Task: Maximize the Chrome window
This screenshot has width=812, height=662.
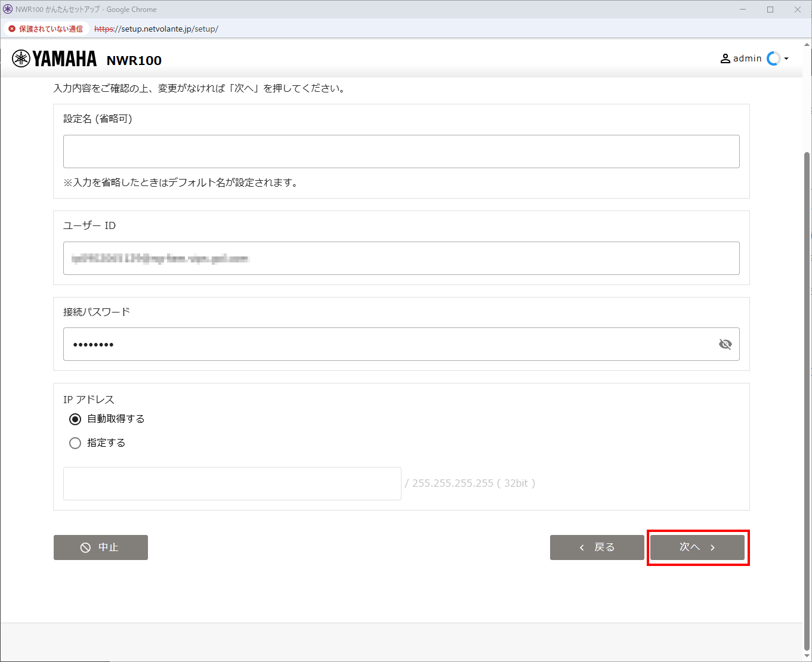Action: [770, 10]
